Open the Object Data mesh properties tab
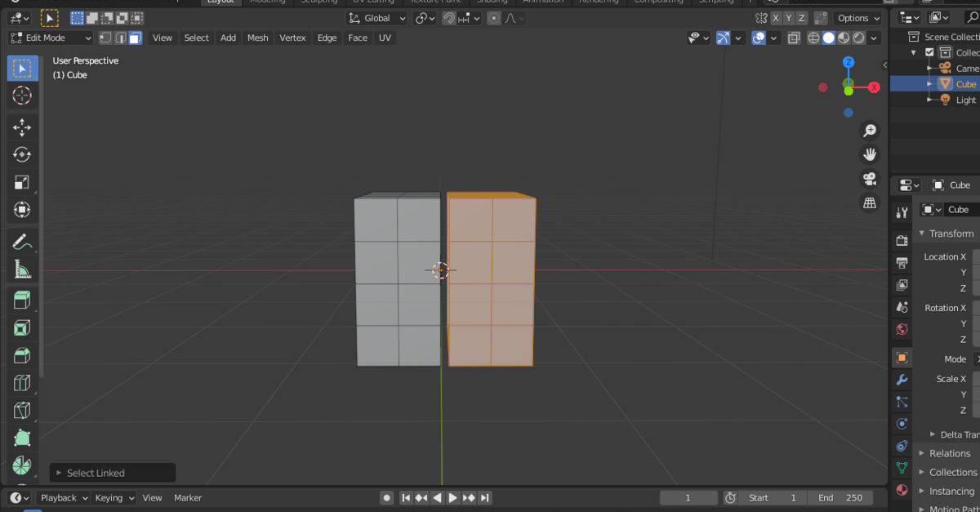Image resolution: width=980 pixels, height=512 pixels. click(902, 468)
